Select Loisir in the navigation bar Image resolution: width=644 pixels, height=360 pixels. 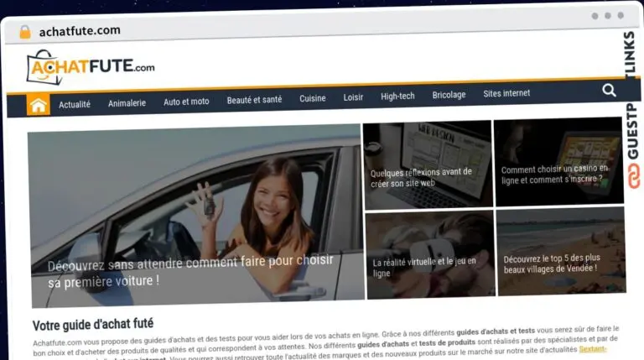(353, 97)
